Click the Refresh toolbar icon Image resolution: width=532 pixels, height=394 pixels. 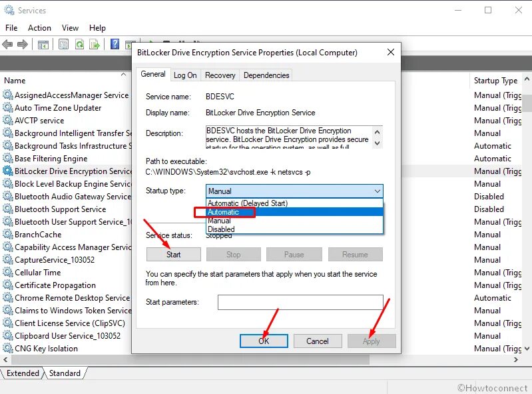click(x=79, y=44)
